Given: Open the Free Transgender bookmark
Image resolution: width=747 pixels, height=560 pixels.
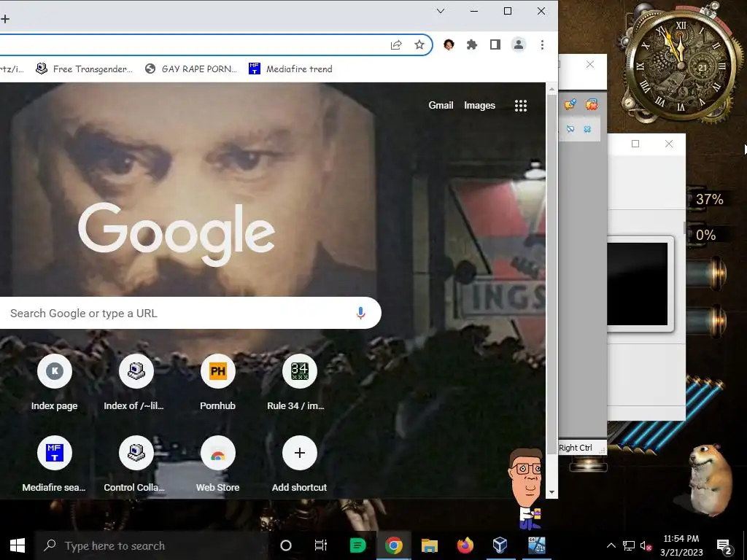Looking at the screenshot, I should [x=85, y=69].
